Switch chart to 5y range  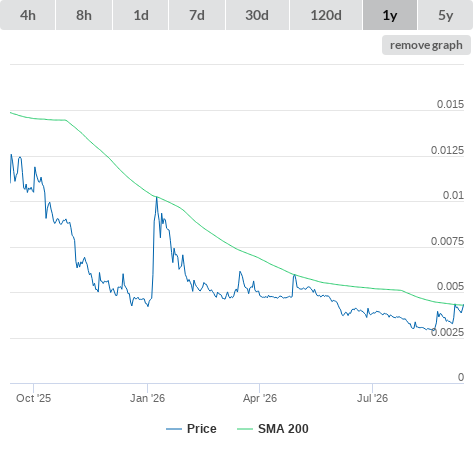pyautogui.click(x=445, y=15)
